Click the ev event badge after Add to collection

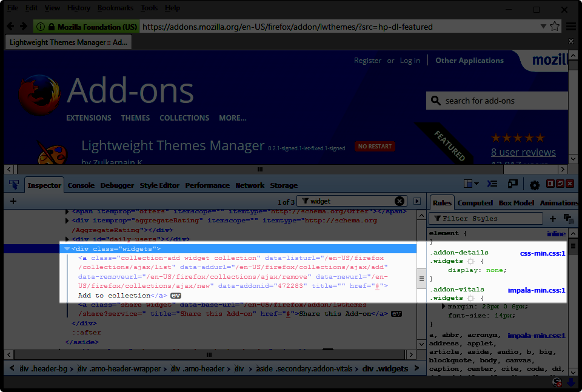coord(176,296)
